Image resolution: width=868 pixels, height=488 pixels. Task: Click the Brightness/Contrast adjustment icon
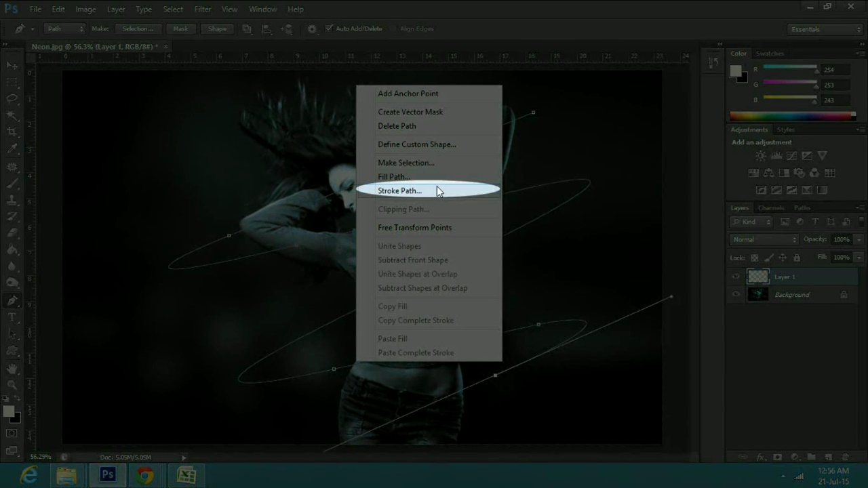pyautogui.click(x=761, y=157)
